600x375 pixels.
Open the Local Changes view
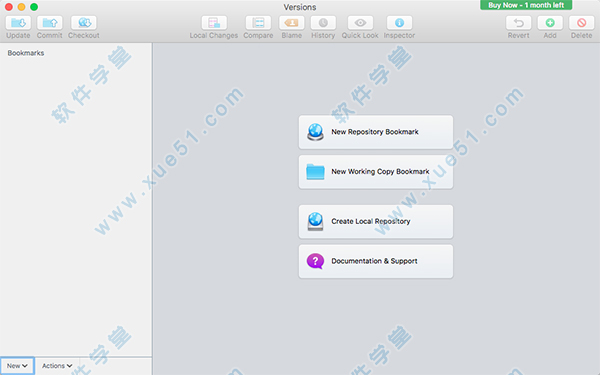pyautogui.click(x=214, y=23)
